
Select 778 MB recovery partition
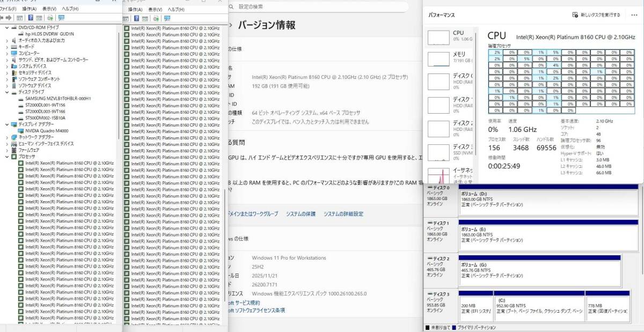tap(608, 307)
